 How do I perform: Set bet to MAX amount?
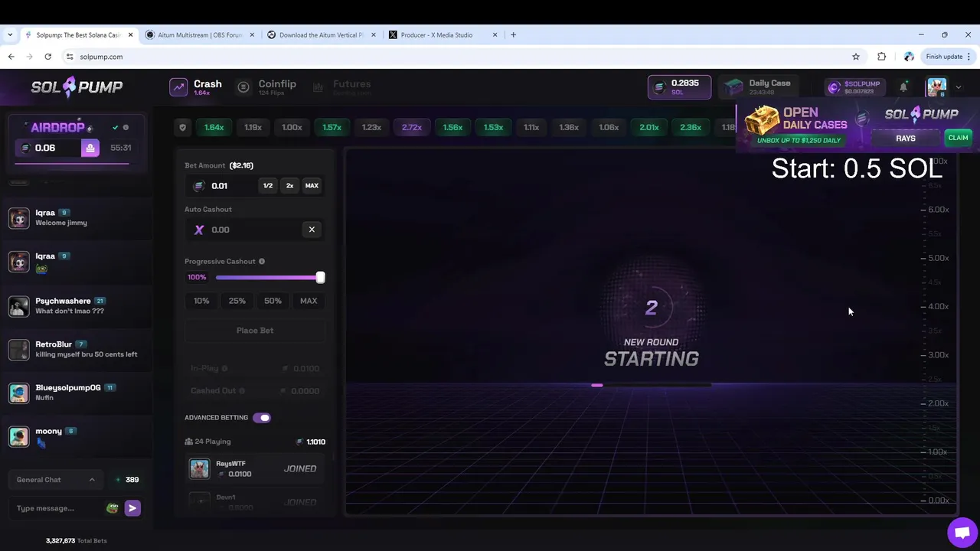312,186
